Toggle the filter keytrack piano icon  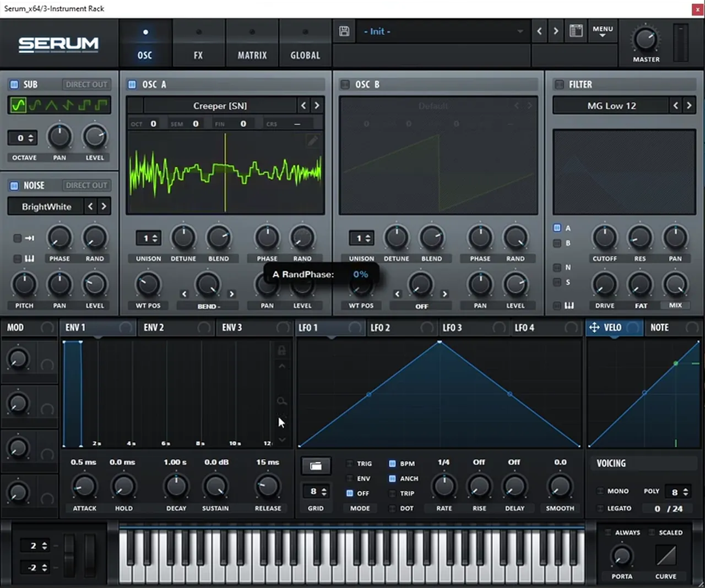569,305
